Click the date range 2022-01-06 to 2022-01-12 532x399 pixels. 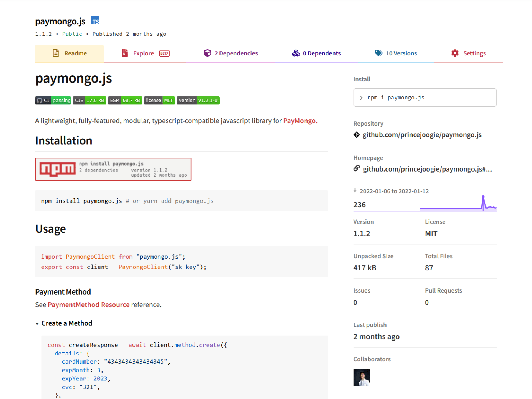[394, 191]
